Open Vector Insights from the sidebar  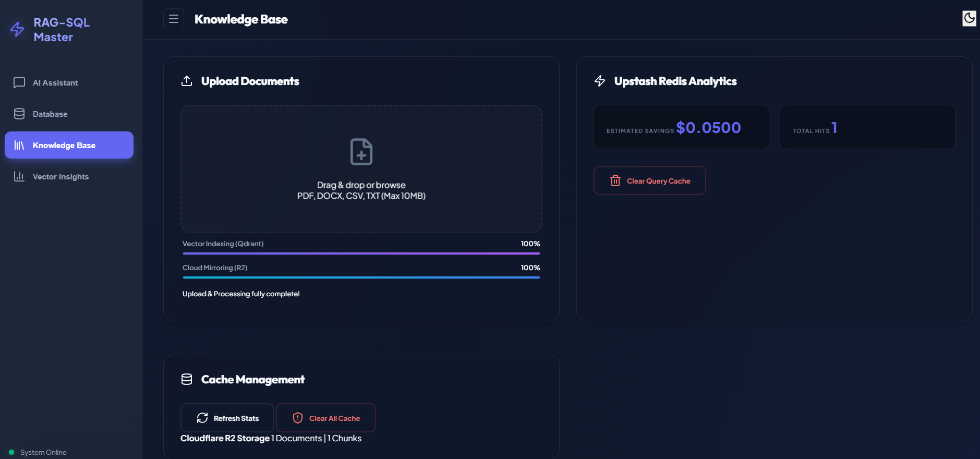[61, 177]
